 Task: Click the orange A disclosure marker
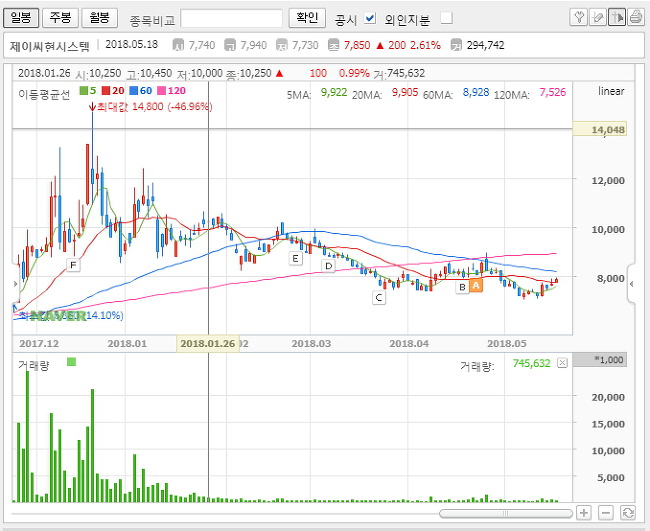476,286
